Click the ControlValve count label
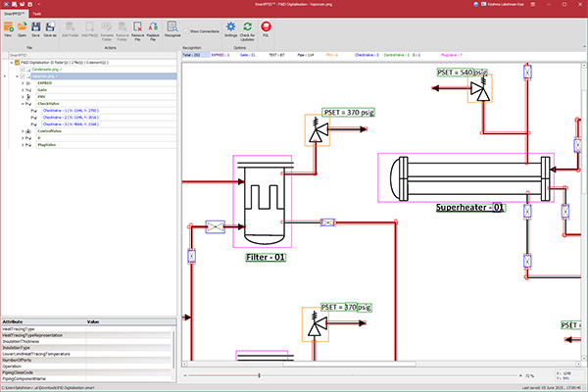 click(397, 55)
